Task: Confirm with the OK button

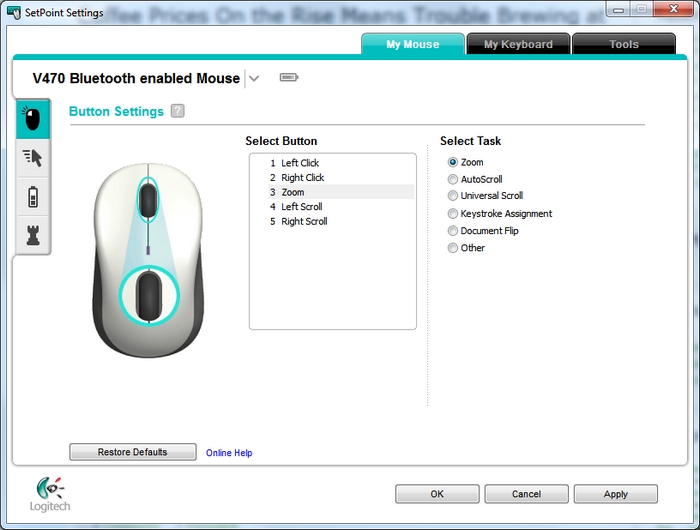Action: pos(437,494)
